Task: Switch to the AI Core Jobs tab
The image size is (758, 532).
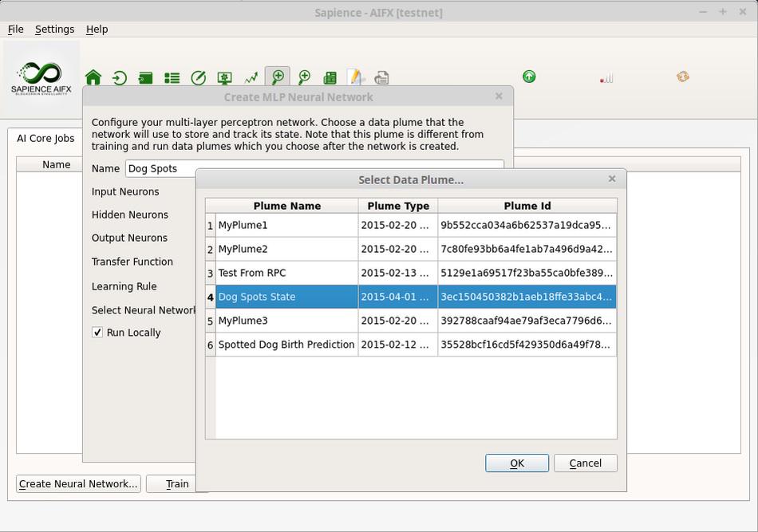Action: (x=45, y=138)
